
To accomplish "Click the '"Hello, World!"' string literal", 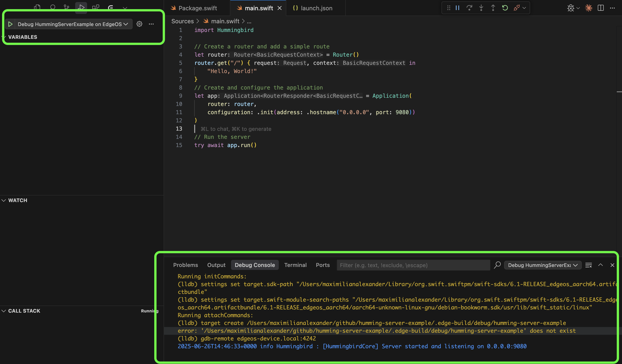I will click(x=232, y=71).
